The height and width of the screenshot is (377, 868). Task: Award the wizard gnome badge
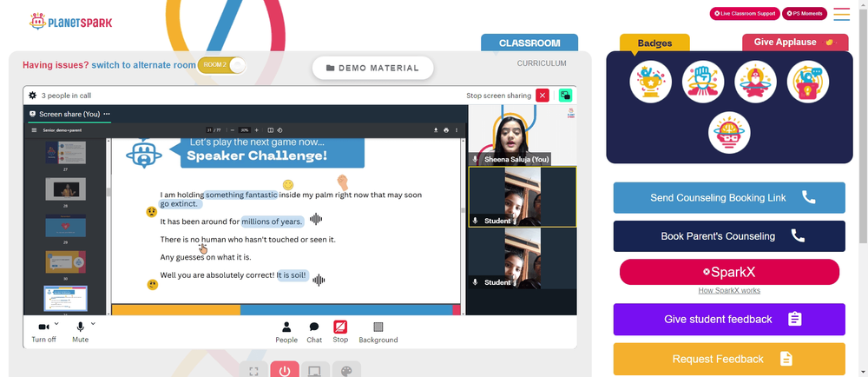tap(756, 82)
